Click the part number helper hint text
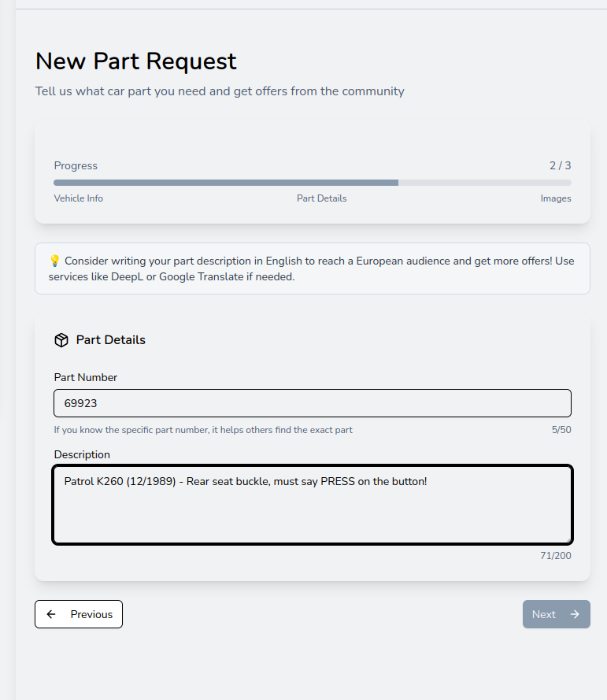Screen dimensions: 607x700 point(202,430)
